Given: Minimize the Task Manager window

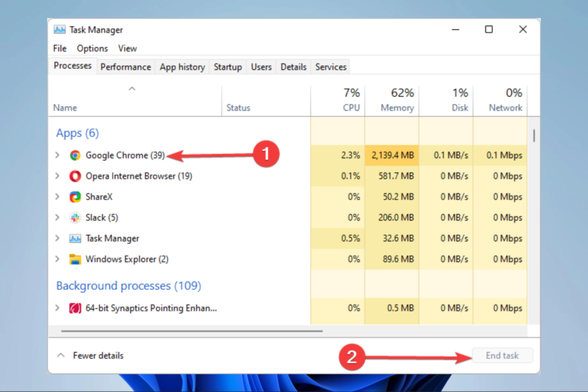Looking at the screenshot, I should tap(455, 29).
